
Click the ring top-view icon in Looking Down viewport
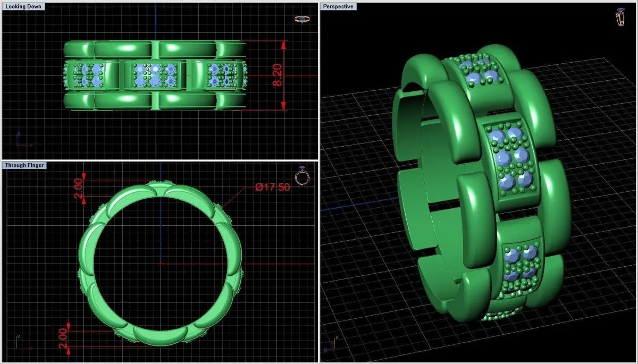pyautogui.click(x=301, y=19)
